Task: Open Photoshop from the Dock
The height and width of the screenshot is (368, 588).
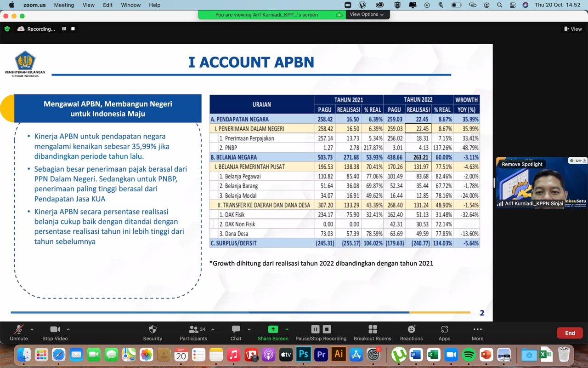Action: tap(303, 355)
